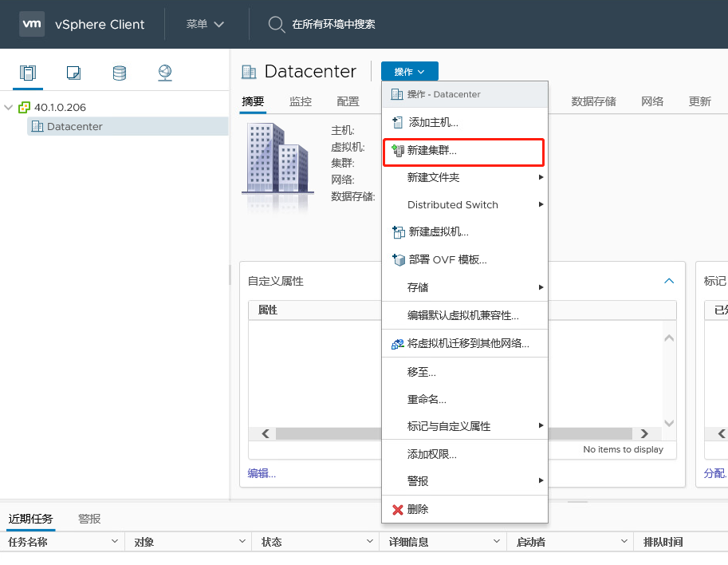Click the vSphere search magnifier icon
728x565 pixels.
[276, 25]
